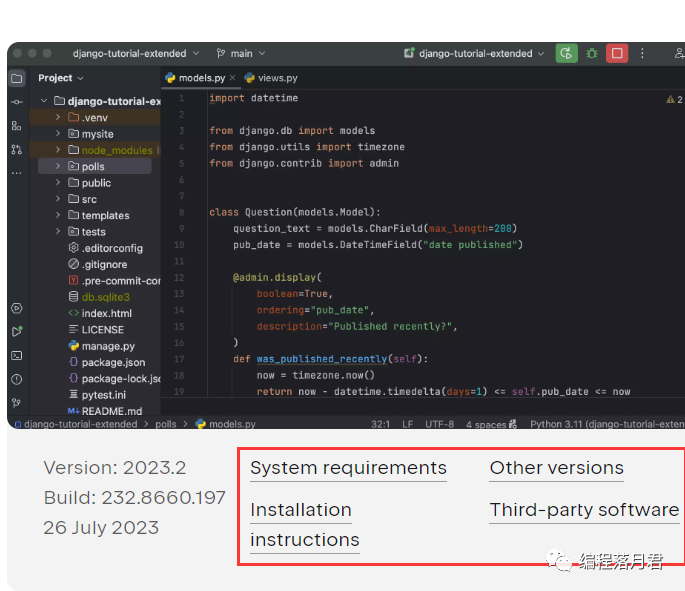Collapse the django-tutorial-extended root folder

coord(44,101)
